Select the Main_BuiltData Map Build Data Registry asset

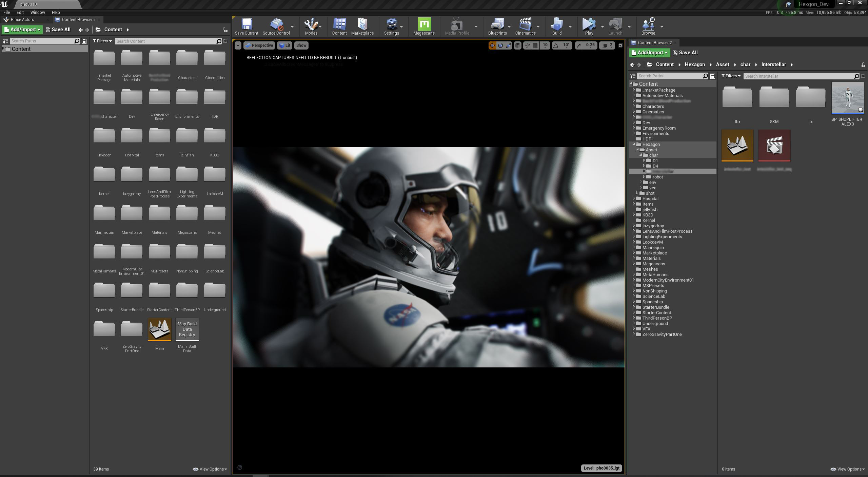point(187,329)
